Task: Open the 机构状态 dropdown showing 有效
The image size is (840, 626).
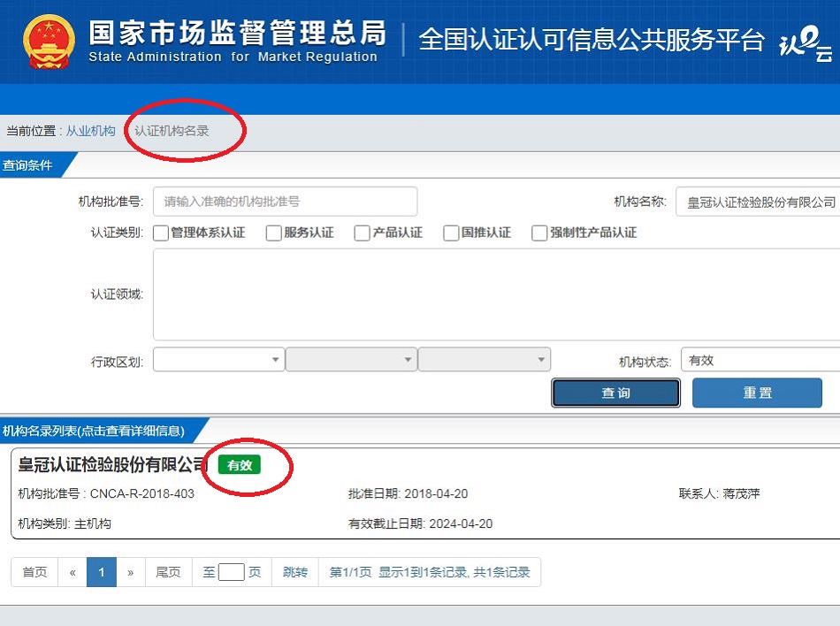Action: (x=760, y=361)
